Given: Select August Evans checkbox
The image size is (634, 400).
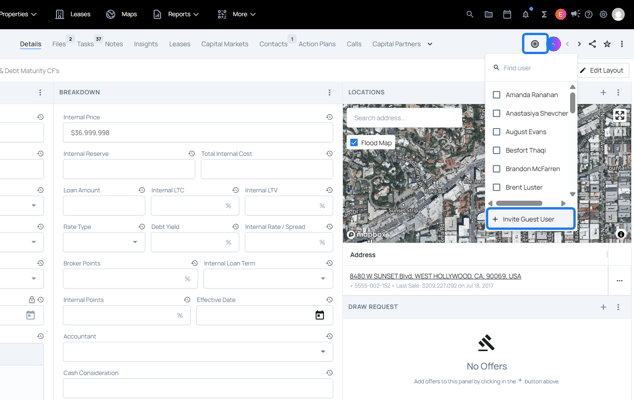Looking at the screenshot, I should click(x=496, y=132).
